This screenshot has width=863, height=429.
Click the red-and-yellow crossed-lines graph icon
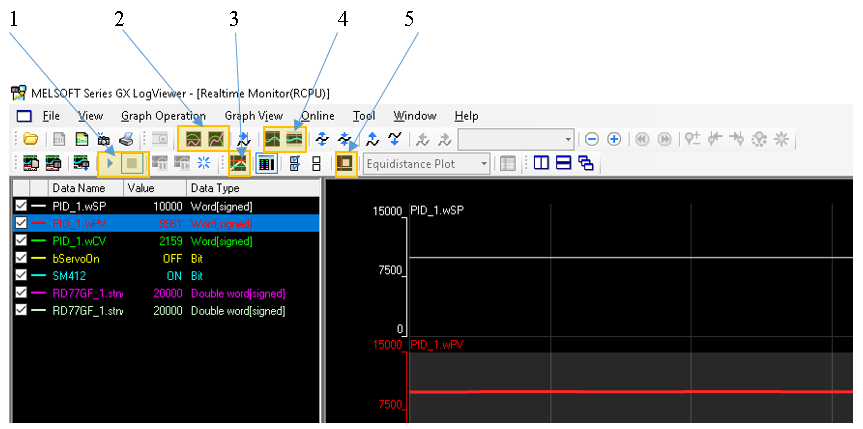coord(238,163)
